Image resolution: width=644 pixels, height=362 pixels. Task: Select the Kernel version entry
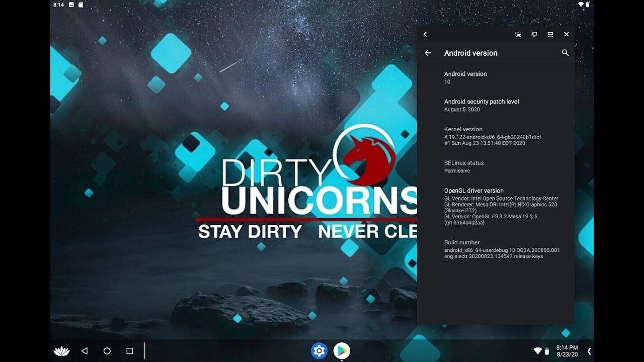(x=496, y=136)
